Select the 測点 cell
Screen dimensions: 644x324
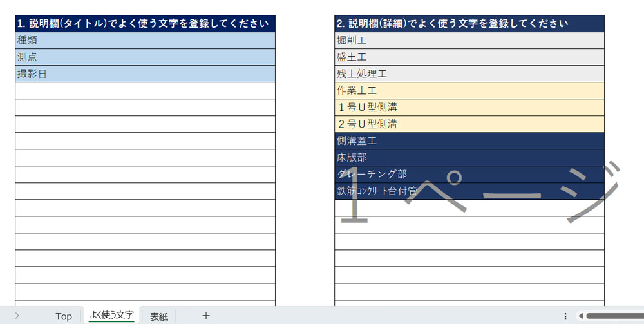tap(145, 57)
